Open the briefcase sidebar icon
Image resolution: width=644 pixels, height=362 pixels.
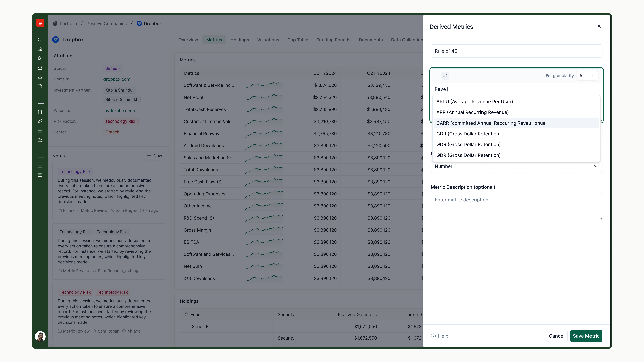click(x=40, y=77)
